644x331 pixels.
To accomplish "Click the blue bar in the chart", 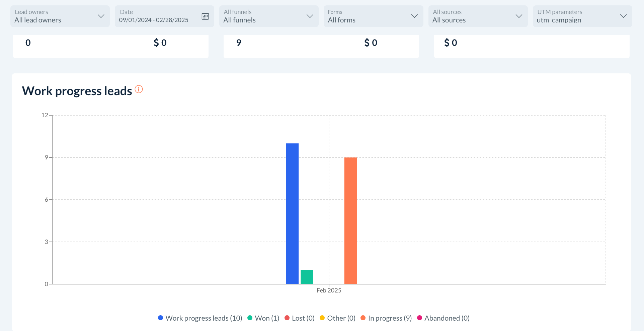I will pyautogui.click(x=292, y=214).
